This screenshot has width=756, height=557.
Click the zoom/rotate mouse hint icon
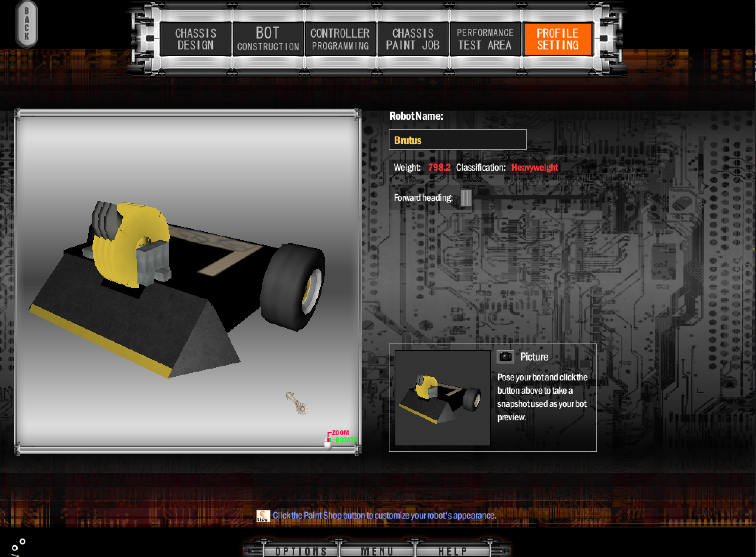[x=328, y=443]
